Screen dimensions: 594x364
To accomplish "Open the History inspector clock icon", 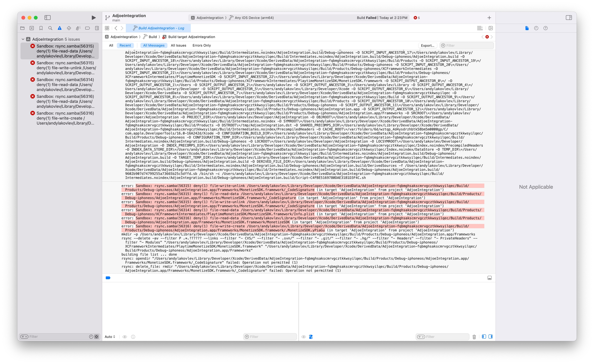I will pyautogui.click(x=536, y=28).
